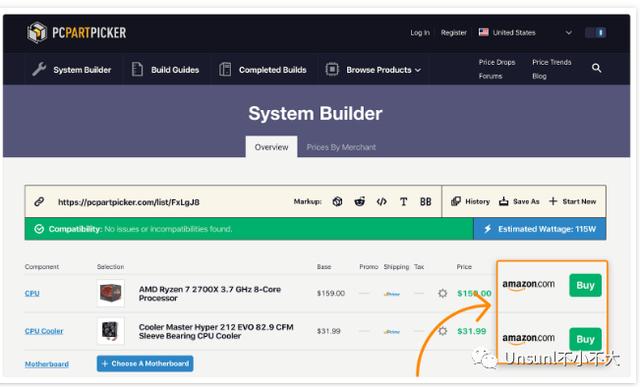Select the Reddit markup icon
The height and width of the screenshot is (387, 640).
pos(360,201)
